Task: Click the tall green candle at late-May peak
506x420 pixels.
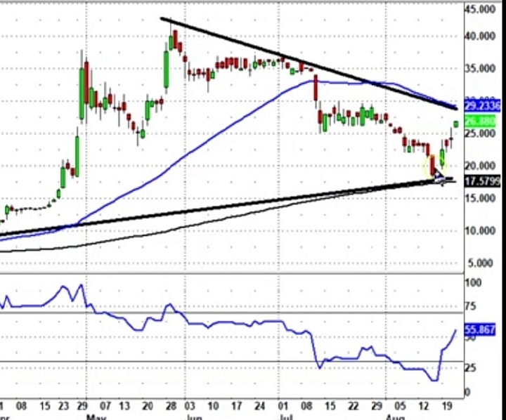Action: [x=167, y=70]
